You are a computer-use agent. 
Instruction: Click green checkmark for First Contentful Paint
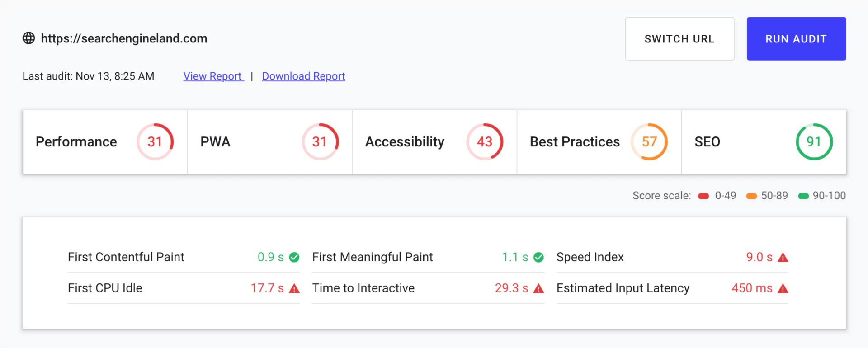point(294,257)
